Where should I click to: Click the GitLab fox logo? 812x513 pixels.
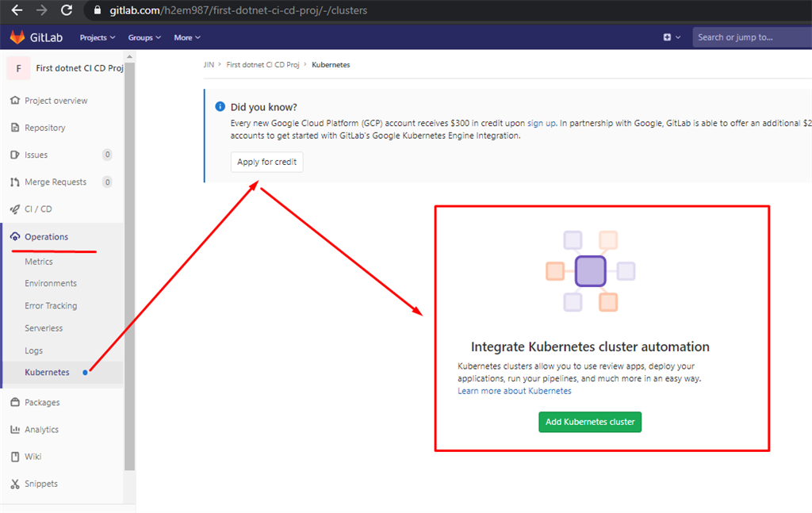[x=17, y=37]
